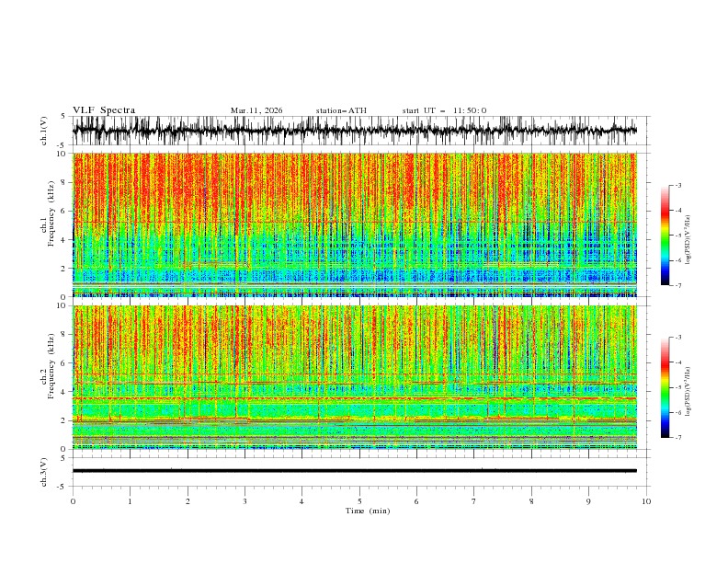The height and width of the screenshot is (563, 728).
Task: Click the 'VLF Spectra' title text
Action: tap(104, 110)
